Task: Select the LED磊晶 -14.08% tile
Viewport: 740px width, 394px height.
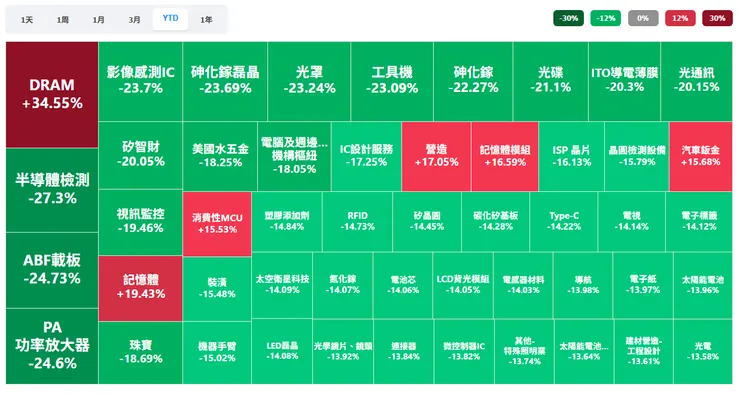Action: point(282,351)
